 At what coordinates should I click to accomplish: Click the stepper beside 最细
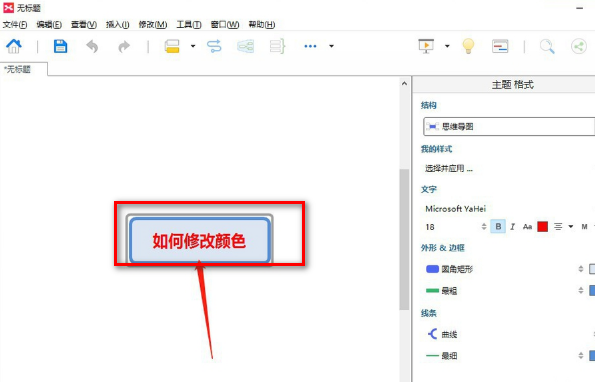581,356
